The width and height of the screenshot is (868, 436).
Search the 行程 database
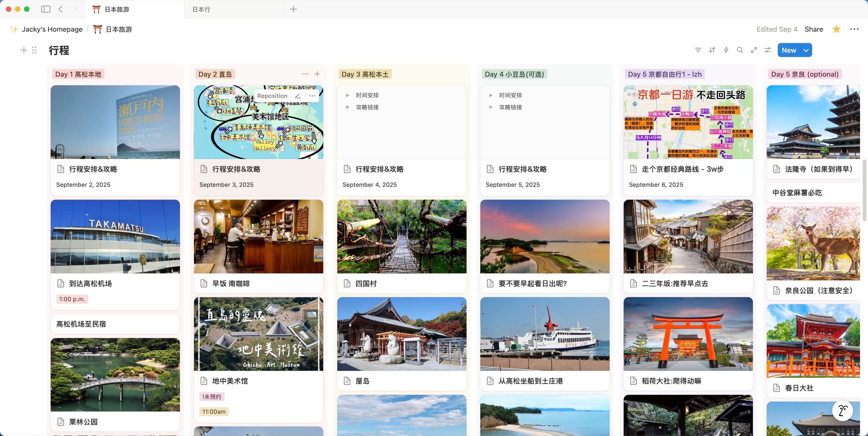pos(740,50)
